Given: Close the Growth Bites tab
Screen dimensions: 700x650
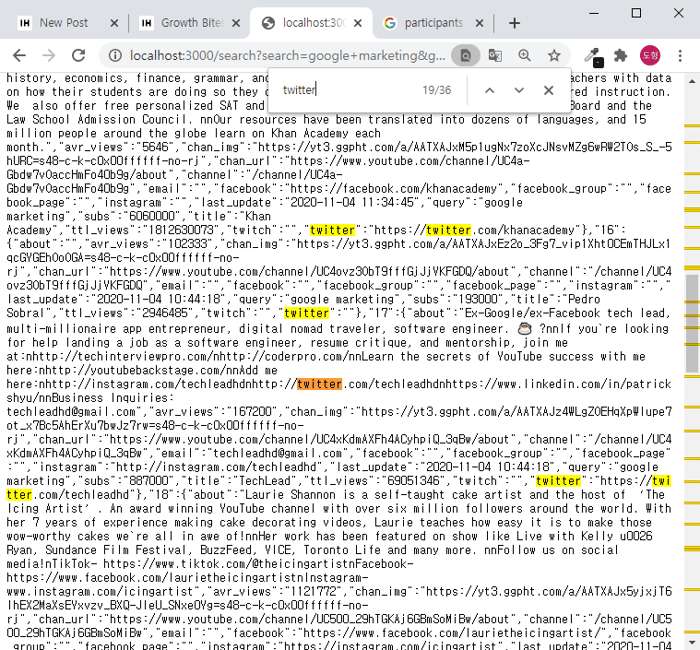Looking at the screenshot, I should (236, 23).
